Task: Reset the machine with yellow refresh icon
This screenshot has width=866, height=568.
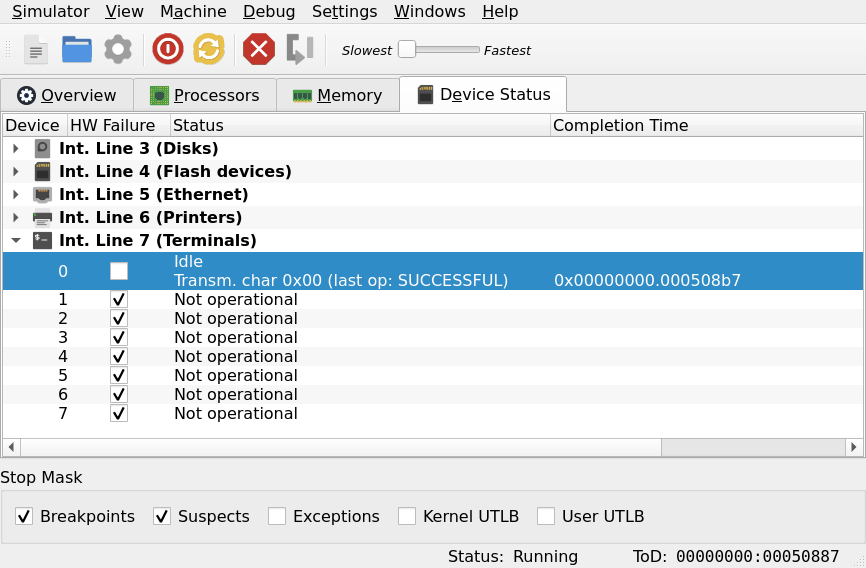Action: [x=209, y=49]
